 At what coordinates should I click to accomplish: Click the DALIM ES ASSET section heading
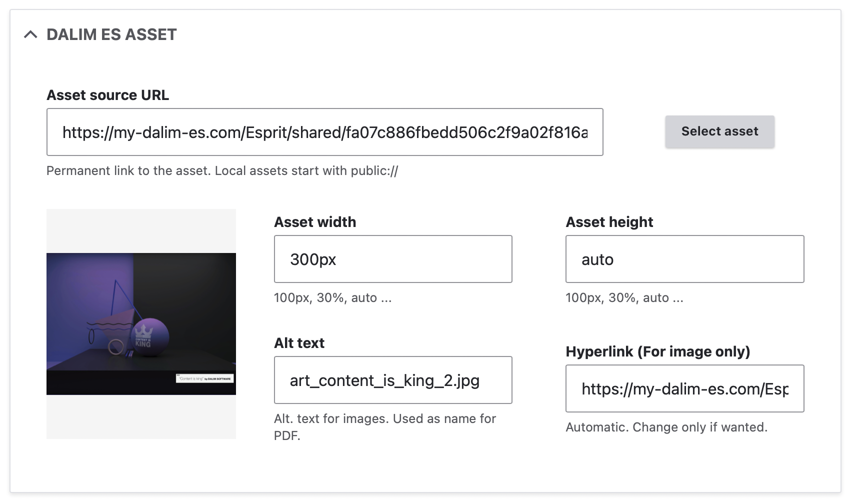click(x=111, y=34)
